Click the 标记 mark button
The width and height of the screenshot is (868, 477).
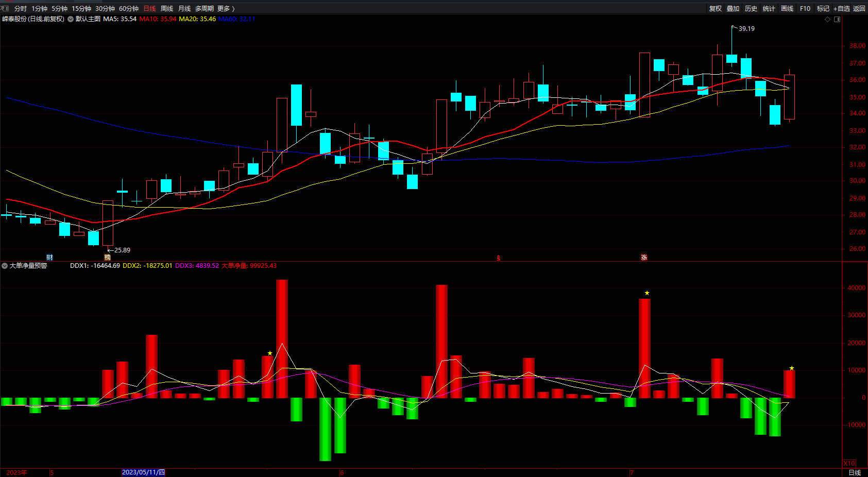pyautogui.click(x=823, y=9)
